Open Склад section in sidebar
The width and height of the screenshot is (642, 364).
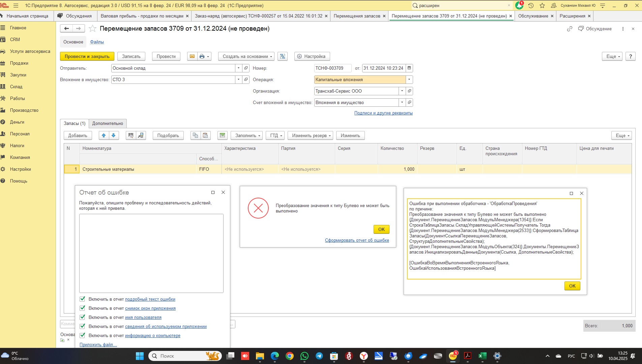tap(16, 87)
